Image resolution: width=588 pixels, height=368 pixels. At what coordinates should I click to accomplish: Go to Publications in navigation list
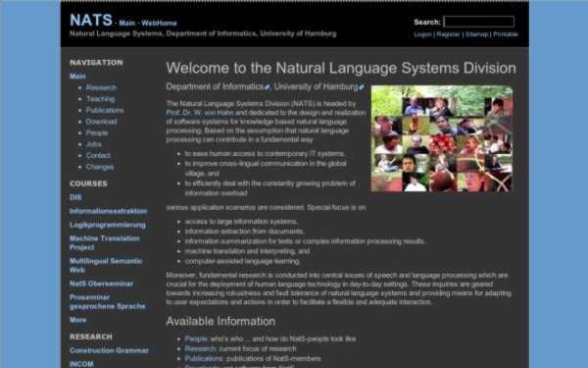click(105, 110)
